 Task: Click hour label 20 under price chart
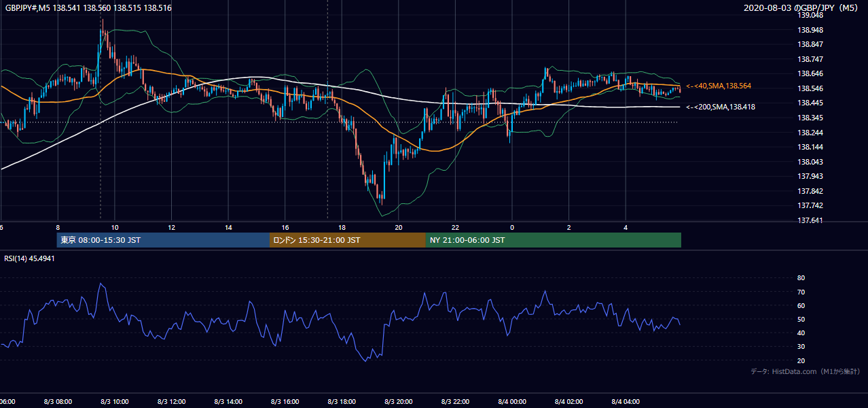pyautogui.click(x=399, y=227)
